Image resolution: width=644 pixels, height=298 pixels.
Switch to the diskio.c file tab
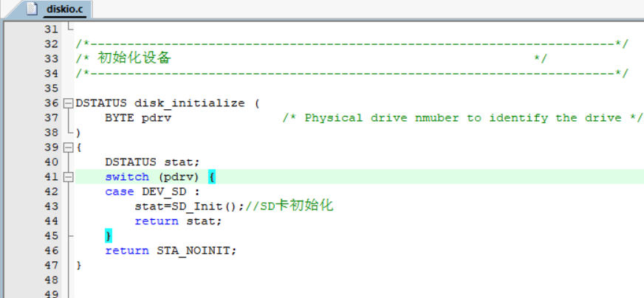(x=64, y=10)
